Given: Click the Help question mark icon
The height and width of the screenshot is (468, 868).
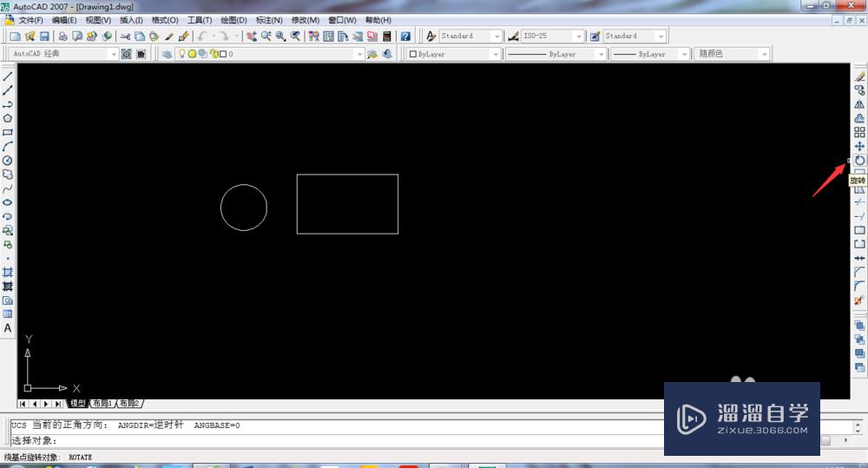Looking at the screenshot, I should [405, 36].
